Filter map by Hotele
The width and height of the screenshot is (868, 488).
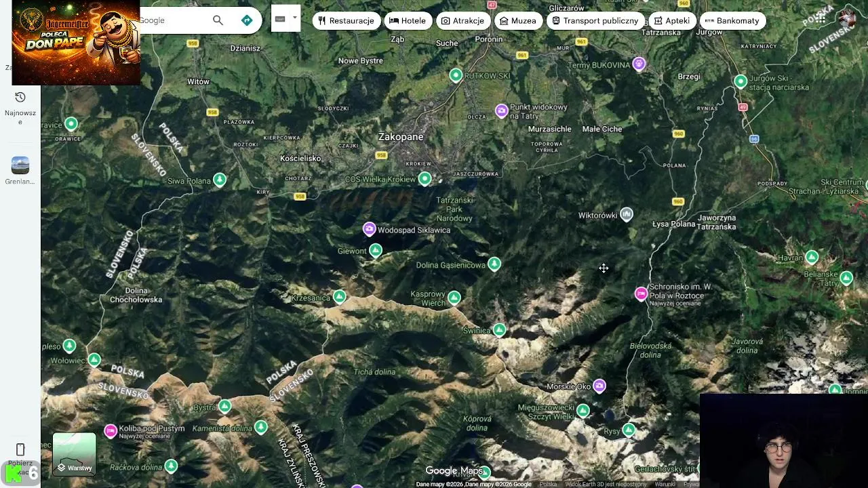point(408,20)
